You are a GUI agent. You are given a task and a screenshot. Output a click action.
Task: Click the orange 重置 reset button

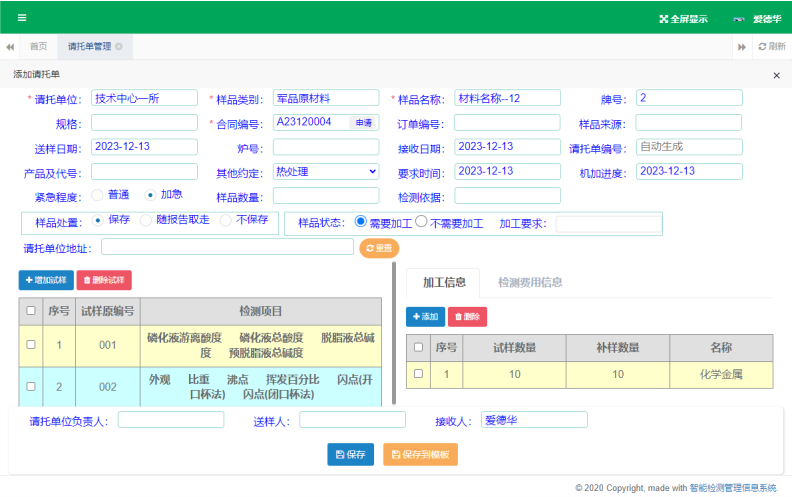click(379, 248)
